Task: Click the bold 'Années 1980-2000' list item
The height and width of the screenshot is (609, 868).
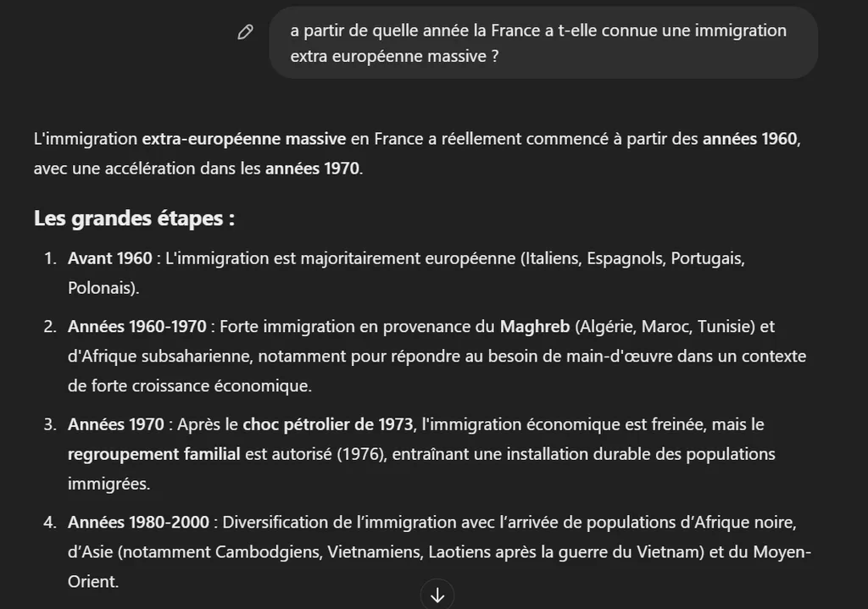Action: click(x=138, y=522)
